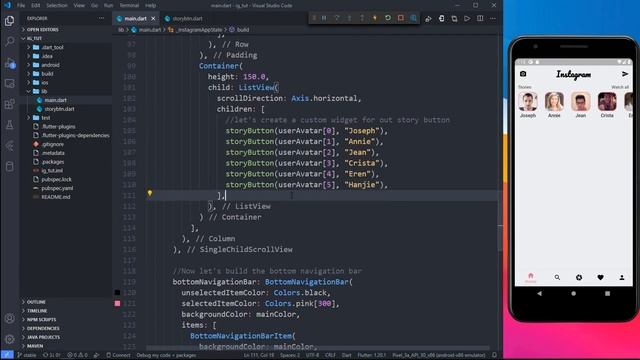Stop debugging with red square

pyautogui.click(x=401, y=18)
